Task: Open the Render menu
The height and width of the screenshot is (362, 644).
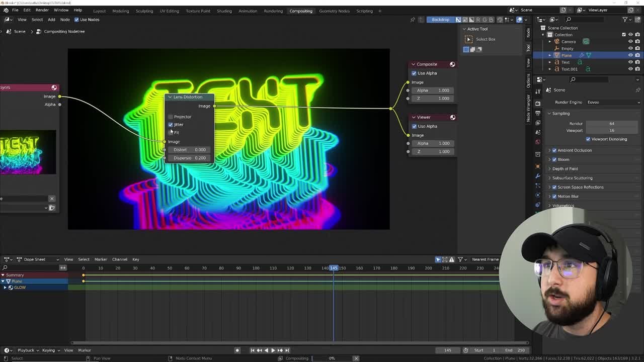Action: pyautogui.click(x=42, y=10)
